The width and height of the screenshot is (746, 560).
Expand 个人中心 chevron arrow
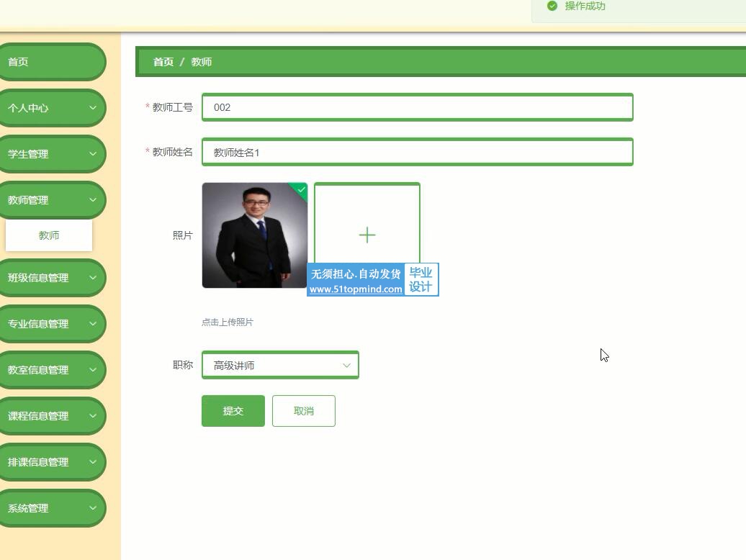[93, 108]
